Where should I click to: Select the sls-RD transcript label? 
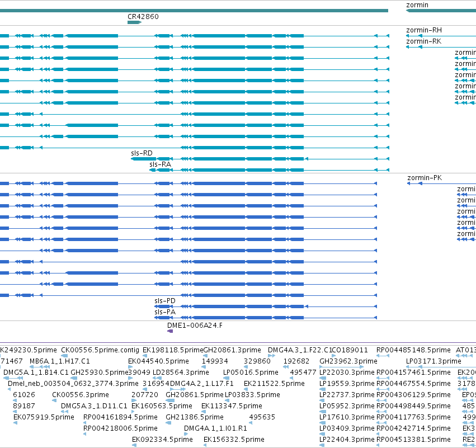(x=142, y=153)
